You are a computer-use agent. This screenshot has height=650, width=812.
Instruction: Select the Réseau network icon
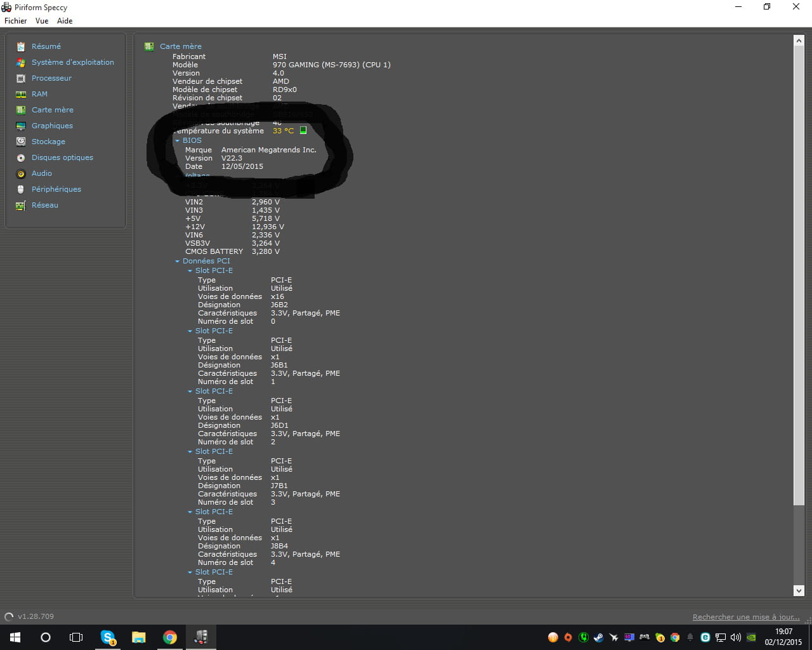(21, 205)
